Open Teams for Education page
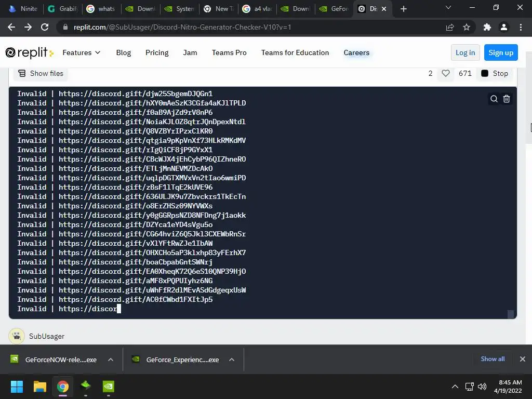This screenshot has width=532, height=399. 295,52
